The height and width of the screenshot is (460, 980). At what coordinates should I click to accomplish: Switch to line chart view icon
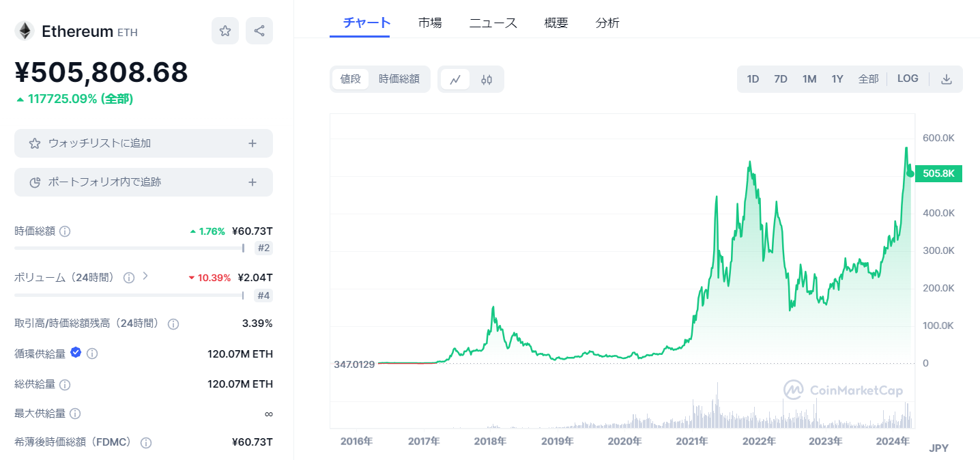(x=455, y=79)
